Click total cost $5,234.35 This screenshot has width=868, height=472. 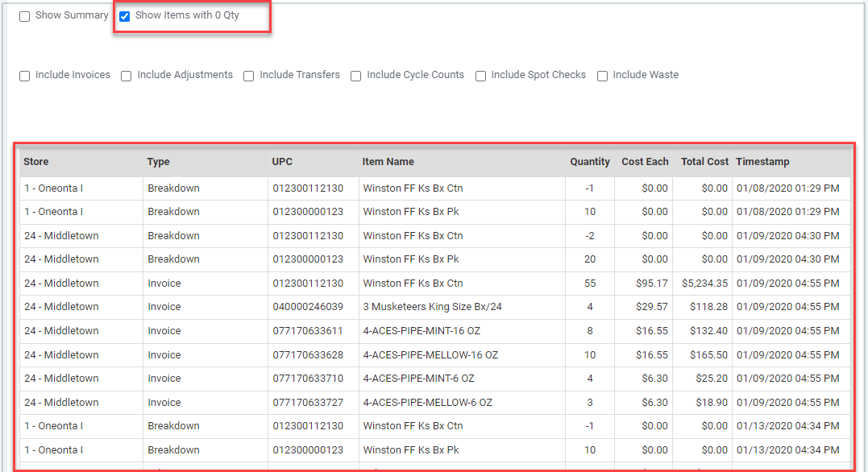tap(704, 284)
